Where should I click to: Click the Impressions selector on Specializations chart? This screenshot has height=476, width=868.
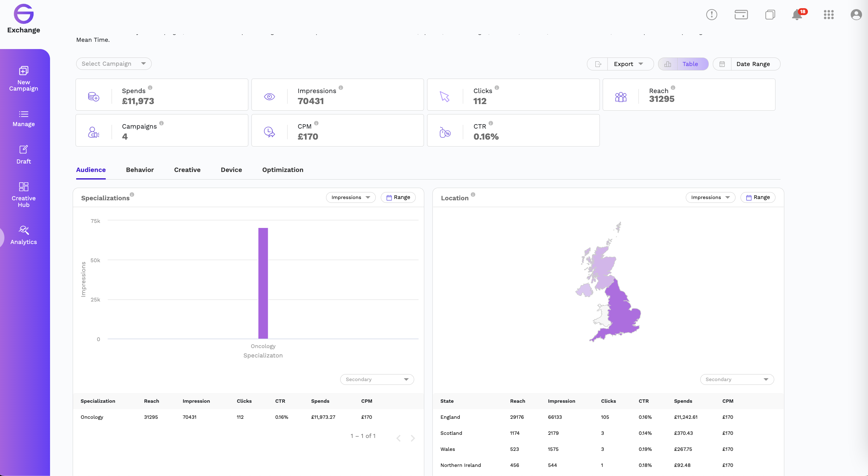tap(350, 197)
